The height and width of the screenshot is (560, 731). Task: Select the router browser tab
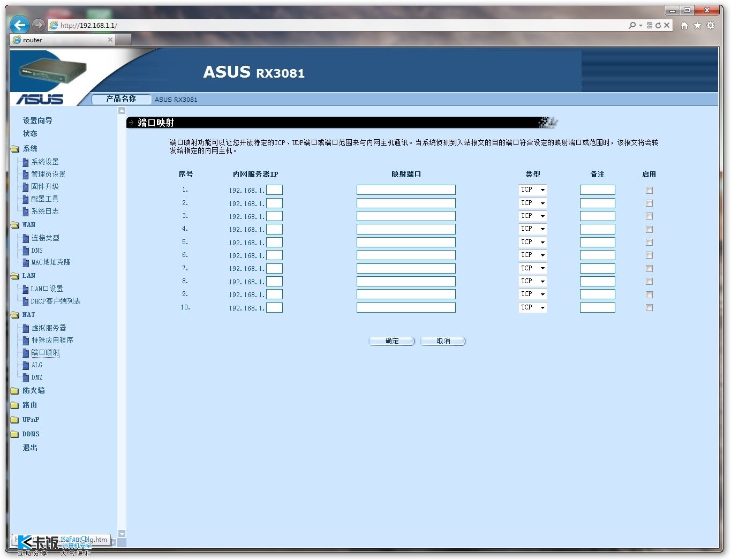click(x=62, y=40)
